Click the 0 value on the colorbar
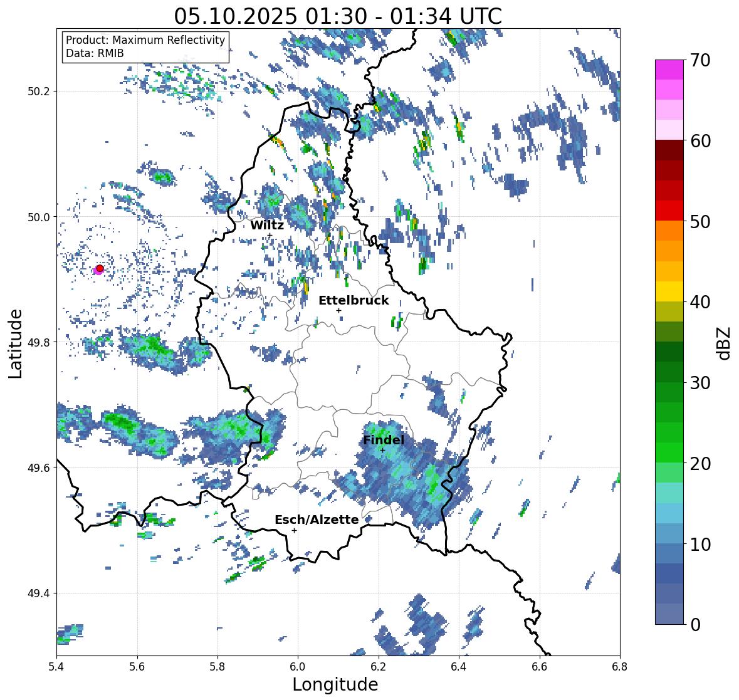 (x=695, y=625)
